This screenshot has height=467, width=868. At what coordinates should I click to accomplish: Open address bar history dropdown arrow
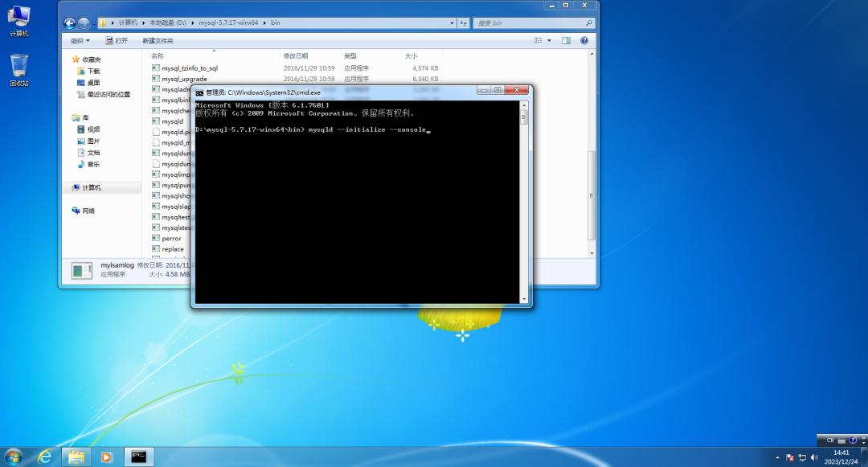pos(452,23)
